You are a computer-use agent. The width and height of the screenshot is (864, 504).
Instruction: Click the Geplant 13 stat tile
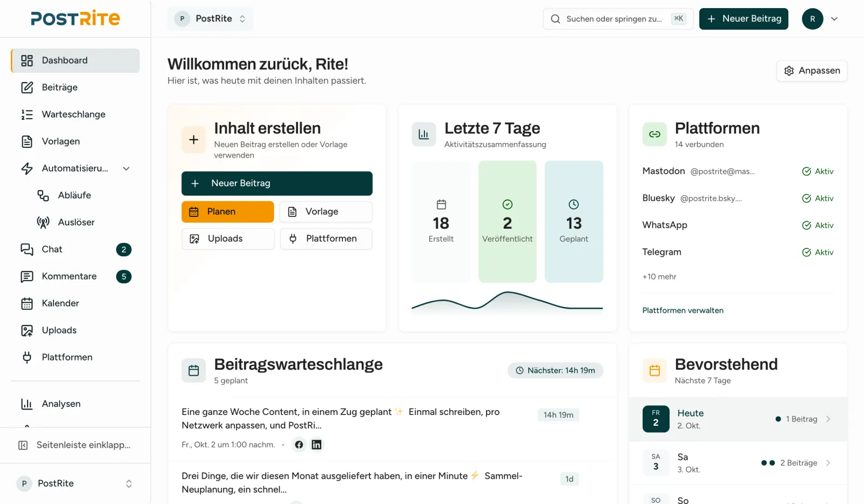click(x=574, y=222)
